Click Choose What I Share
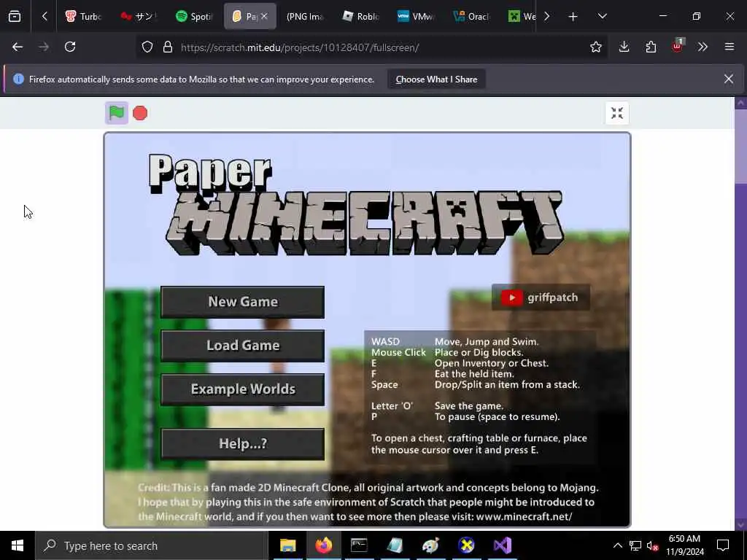747x560 pixels. [436, 79]
